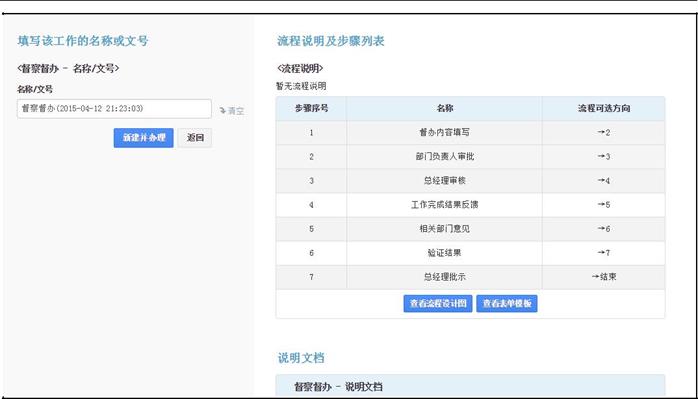Click step number 7 cell
This screenshot has height=399, width=698.
[311, 277]
